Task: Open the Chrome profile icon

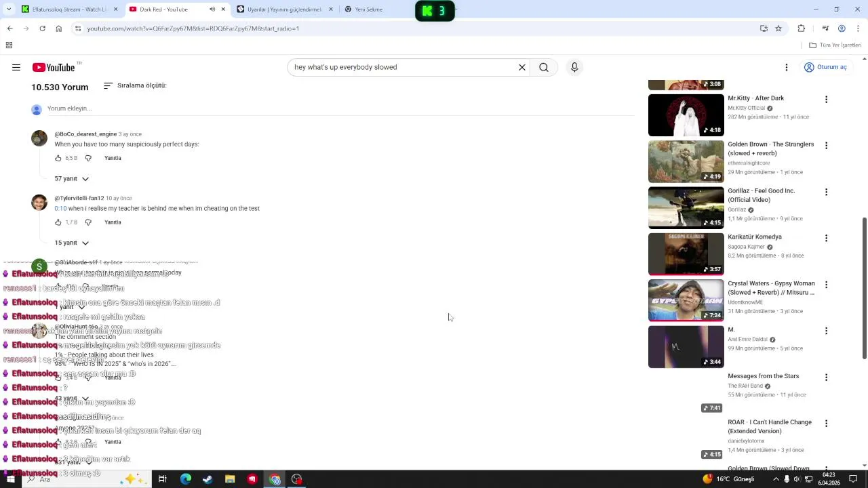Action: 842,28
